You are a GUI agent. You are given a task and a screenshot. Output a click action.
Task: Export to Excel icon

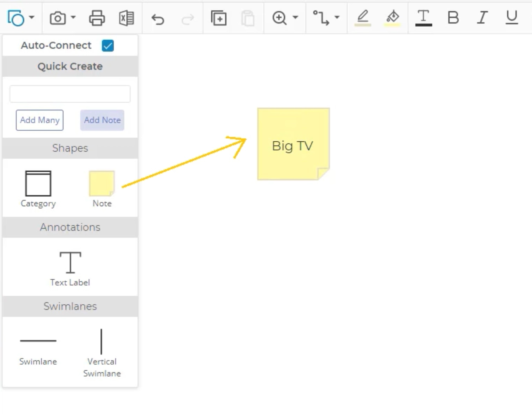[x=126, y=18]
